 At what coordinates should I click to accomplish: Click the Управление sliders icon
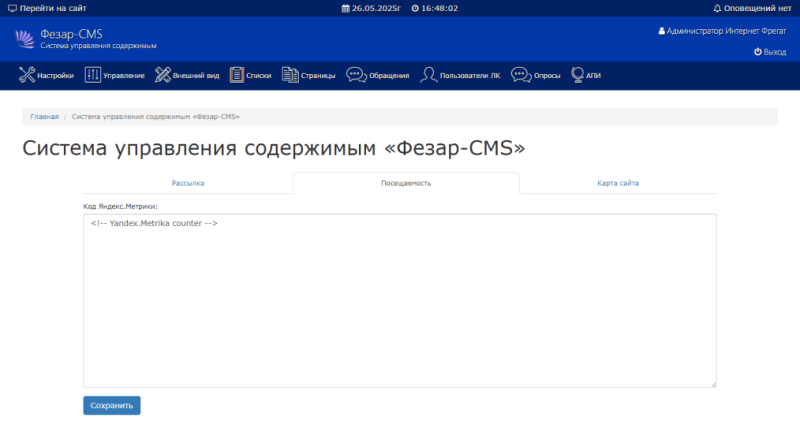pos(93,75)
